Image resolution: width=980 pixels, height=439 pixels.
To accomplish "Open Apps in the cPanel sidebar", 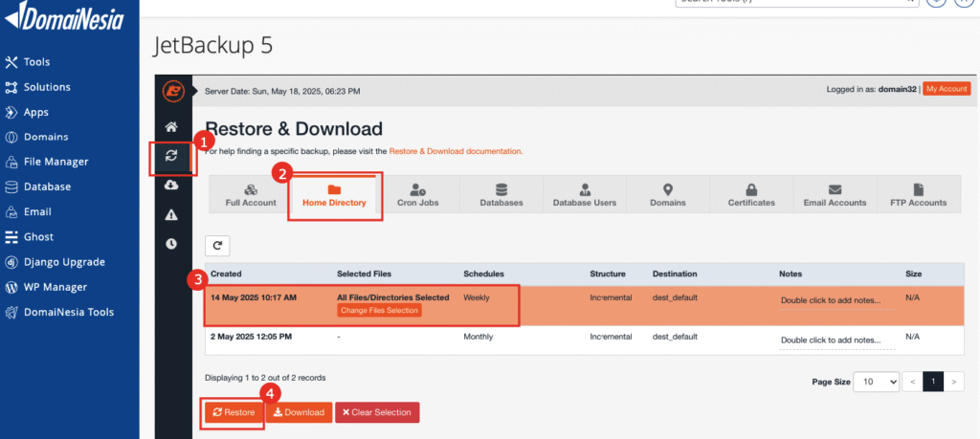I will (27, 113).
